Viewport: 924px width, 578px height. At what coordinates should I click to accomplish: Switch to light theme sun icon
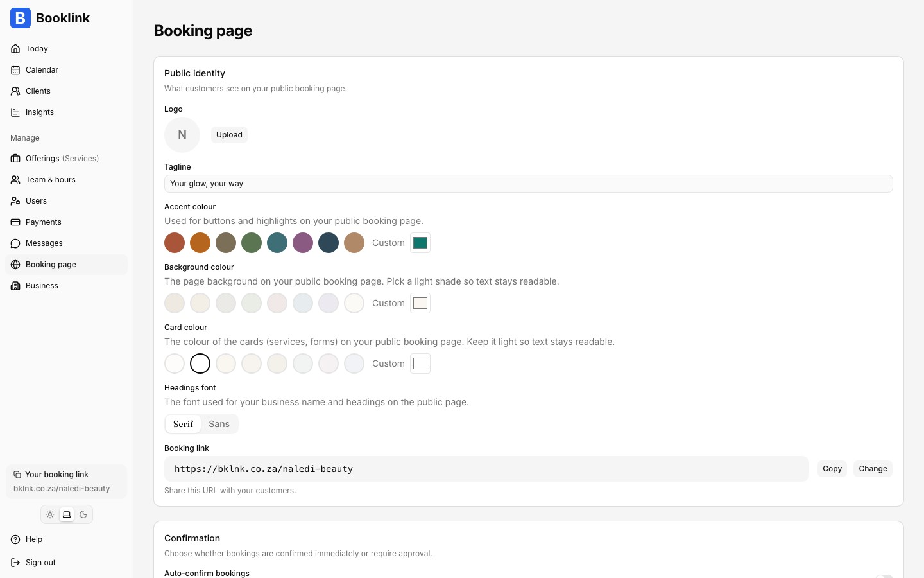point(50,514)
